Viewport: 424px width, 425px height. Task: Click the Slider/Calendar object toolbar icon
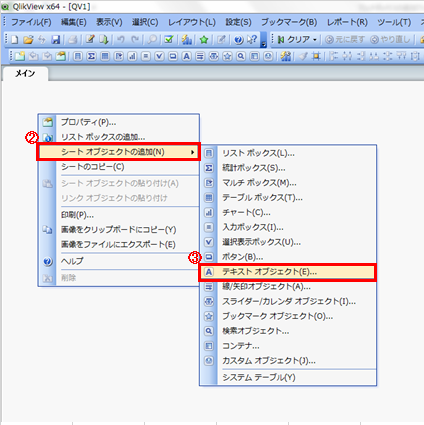[x=214, y=56]
